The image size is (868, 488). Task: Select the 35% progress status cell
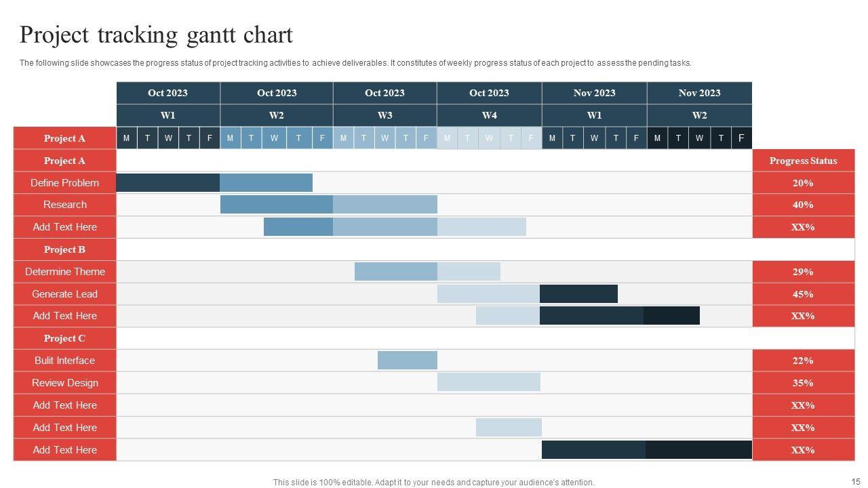[803, 383]
